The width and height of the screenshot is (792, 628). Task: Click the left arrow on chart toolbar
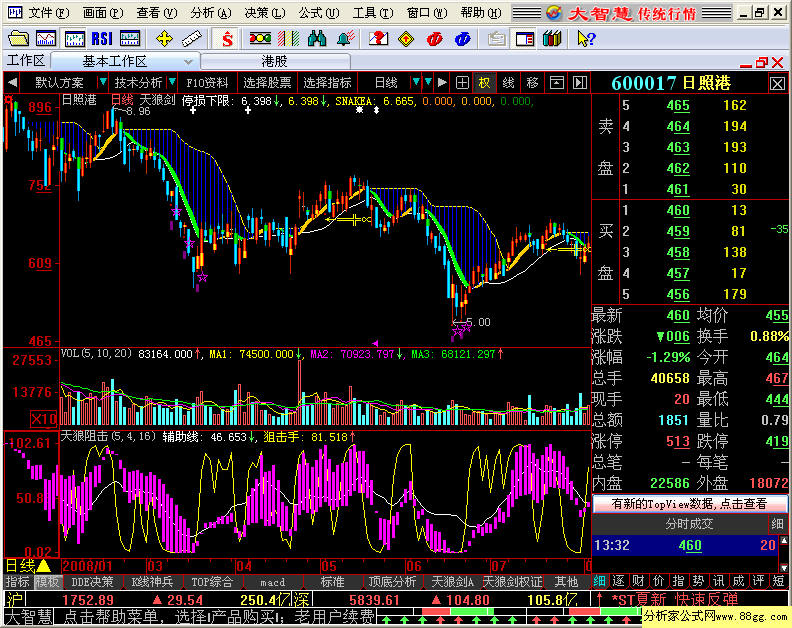point(13,82)
